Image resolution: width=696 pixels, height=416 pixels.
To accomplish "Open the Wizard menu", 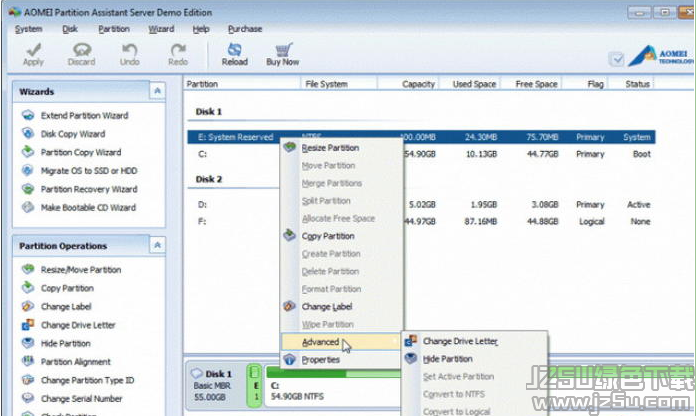I will [x=161, y=29].
